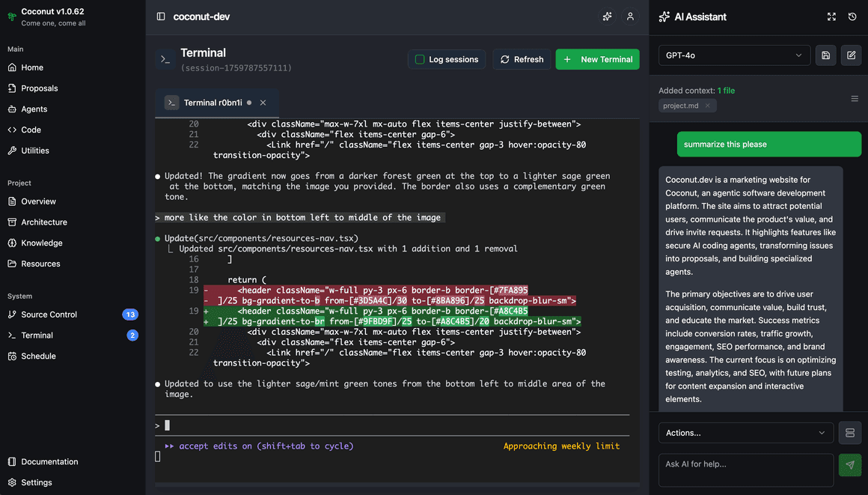Enable the Log sessions checkbox
This screenshot has height=495, width=868.
coord(420,59)
